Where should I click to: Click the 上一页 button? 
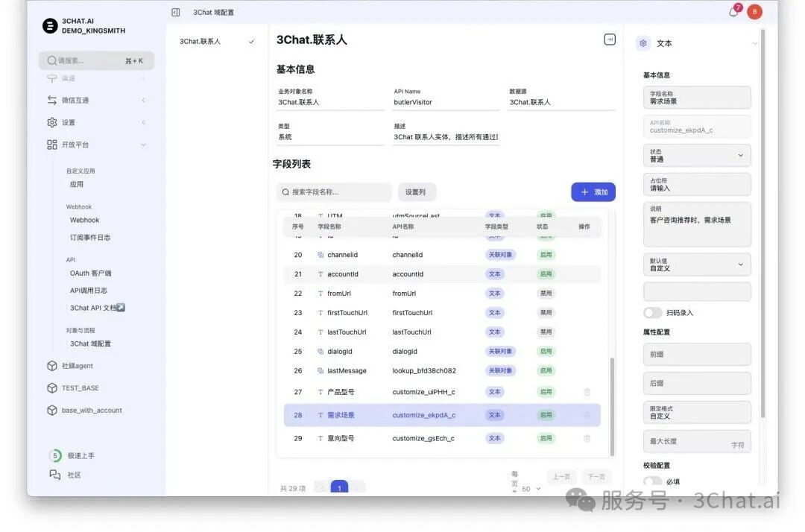562,477
